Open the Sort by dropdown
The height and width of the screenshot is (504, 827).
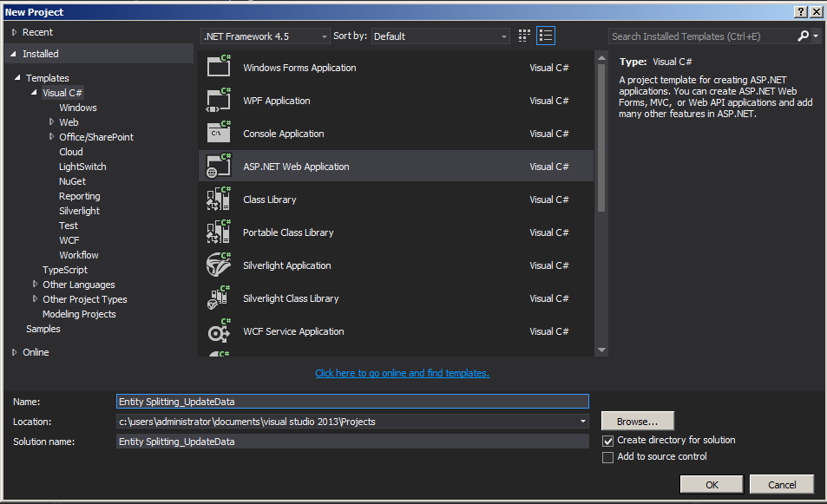[x=440, y=36]
